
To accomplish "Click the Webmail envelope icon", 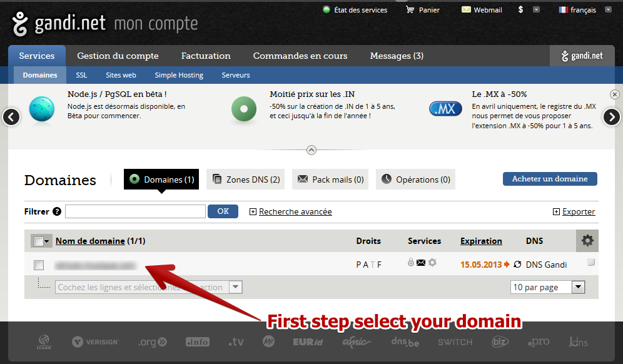I will click(466, 10).
